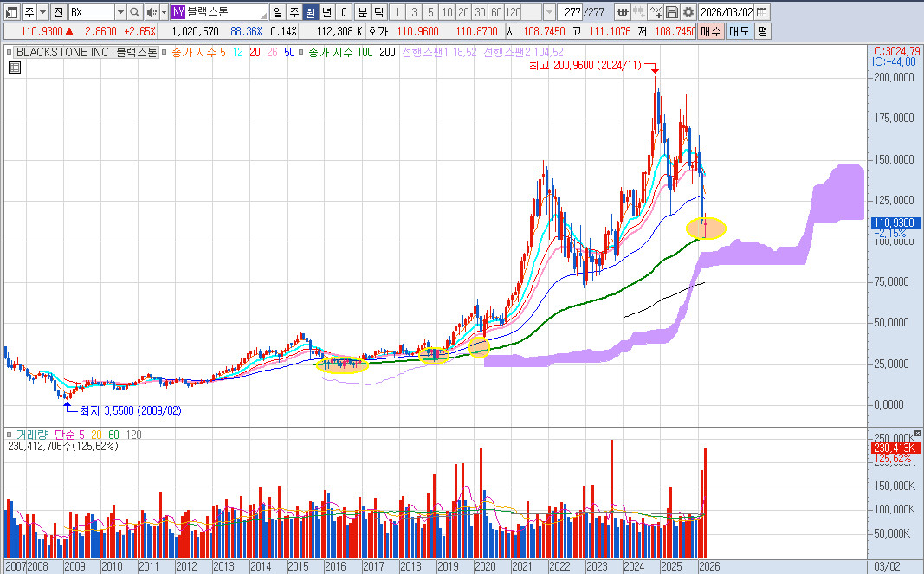Choose the 10 interval button
Image resolution: width=924 pixels, height=574 pixels.
447,12
